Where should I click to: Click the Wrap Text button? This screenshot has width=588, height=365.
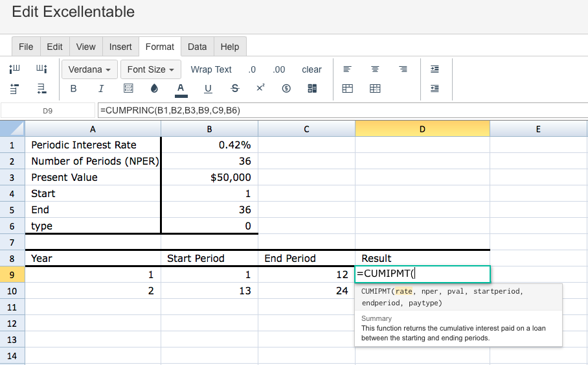tap(210, 69)
